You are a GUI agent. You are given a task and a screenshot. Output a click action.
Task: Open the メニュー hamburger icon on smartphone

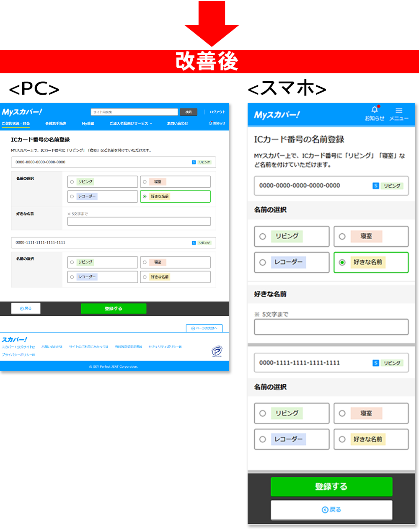click(x=399, y=111)
